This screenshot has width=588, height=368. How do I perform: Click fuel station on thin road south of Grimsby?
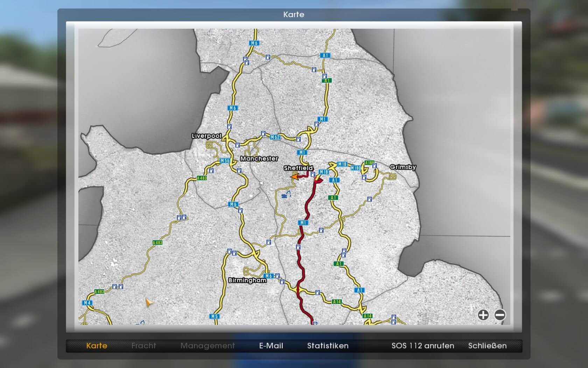[370, 199]
